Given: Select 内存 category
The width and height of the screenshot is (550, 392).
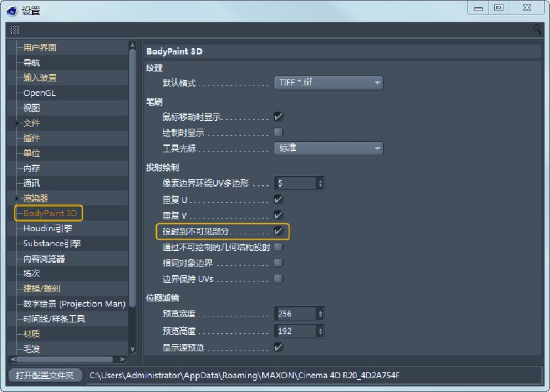Looking at the screenshot, I should click(32, 168).
